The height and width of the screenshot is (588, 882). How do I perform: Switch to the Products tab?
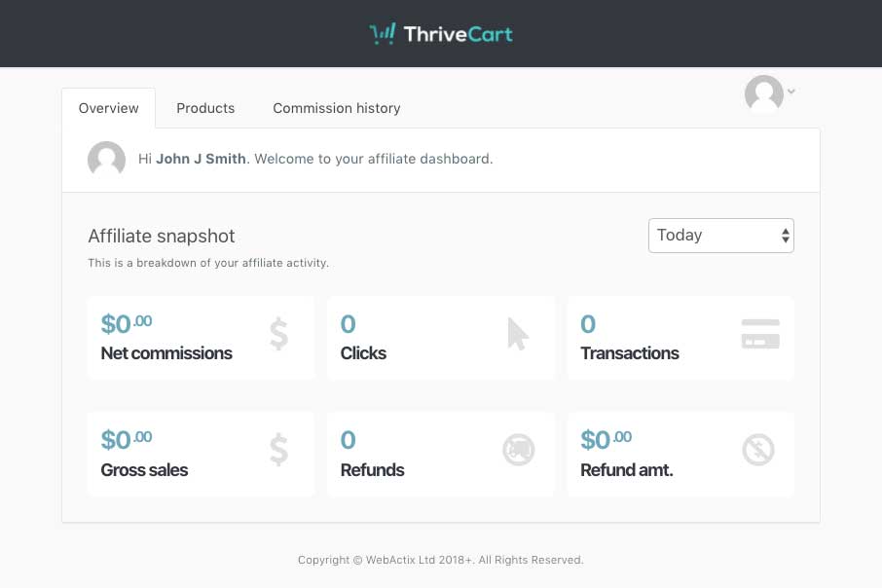[205, 108]
